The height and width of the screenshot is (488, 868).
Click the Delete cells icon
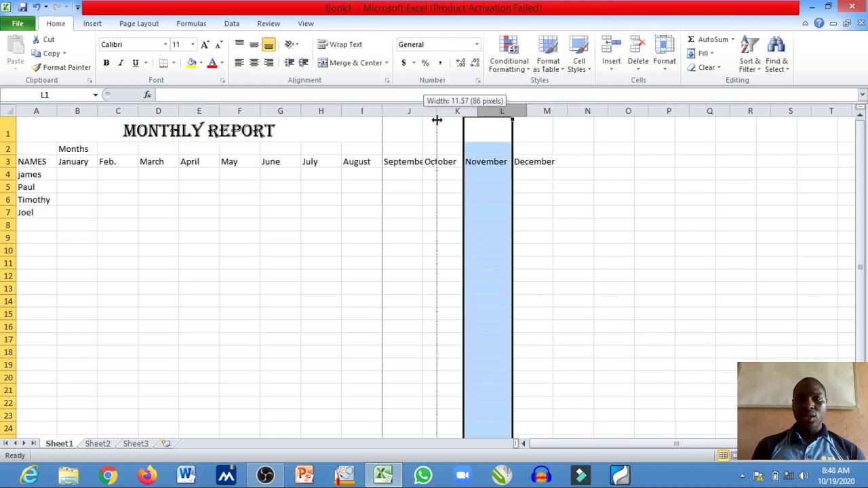point(638,45)
